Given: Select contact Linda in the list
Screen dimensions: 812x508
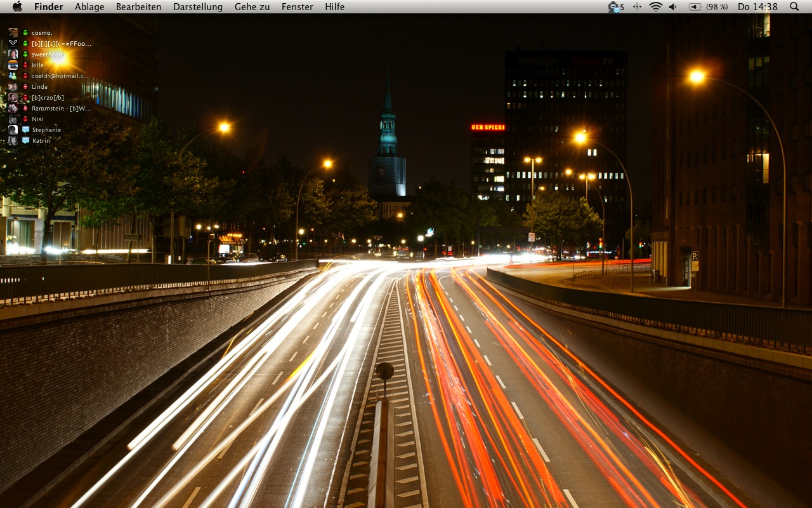Looking at the screenshot, I should (39, 86).
